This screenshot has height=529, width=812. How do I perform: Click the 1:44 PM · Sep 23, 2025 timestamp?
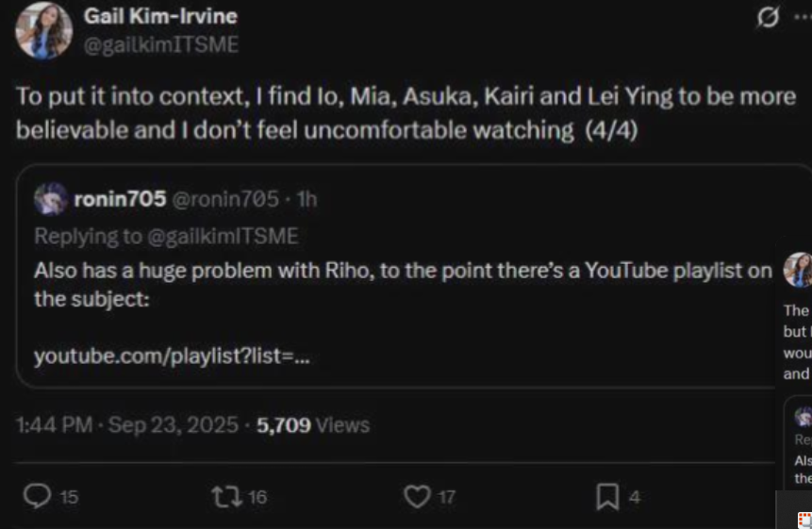coord(127,425)
